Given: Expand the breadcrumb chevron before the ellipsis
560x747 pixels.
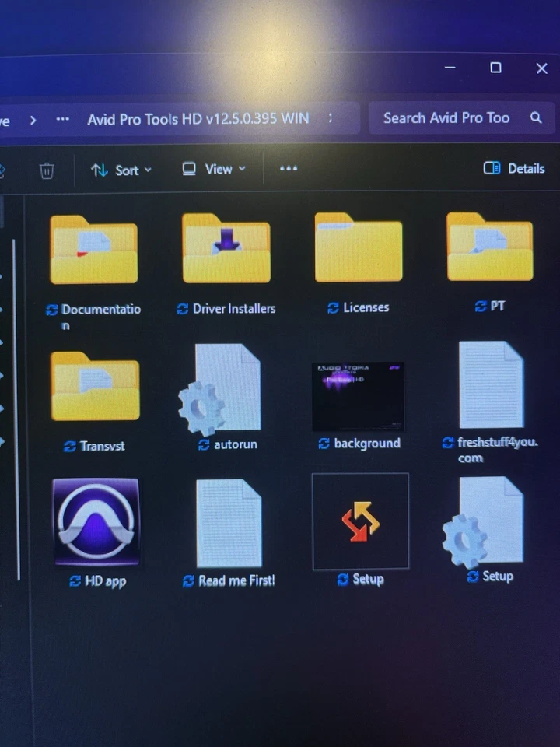Looking at the screenshot, I should (33, 120).
